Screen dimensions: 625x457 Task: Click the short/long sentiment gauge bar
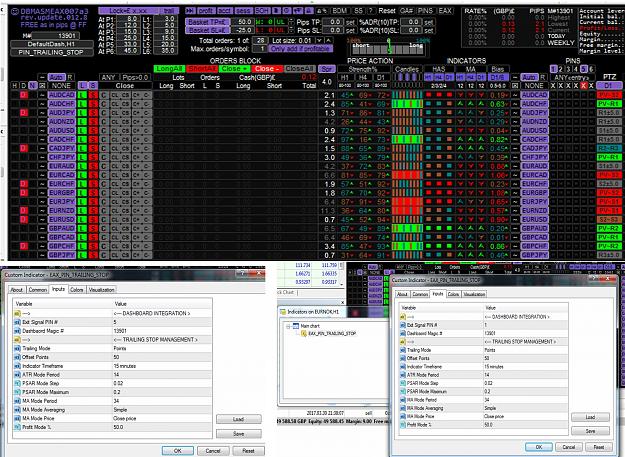coord(388,49)
